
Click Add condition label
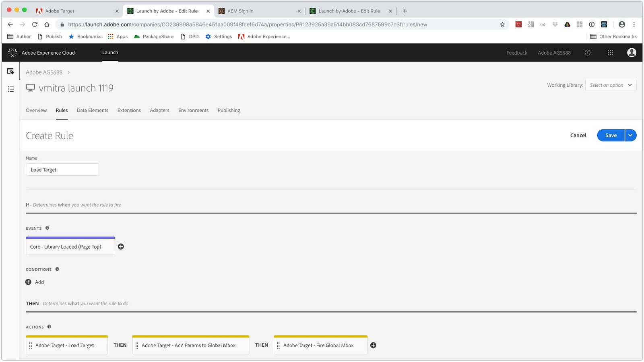coord(39,282)
